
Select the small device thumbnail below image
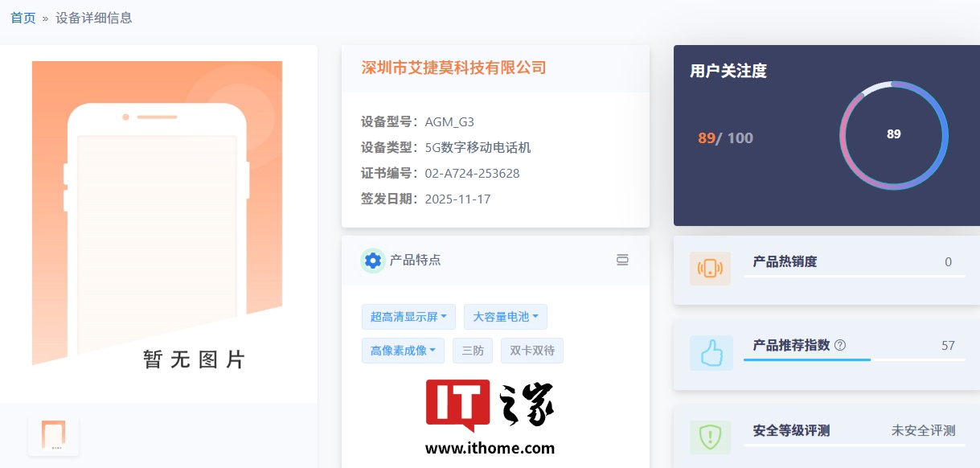(54, 435)
